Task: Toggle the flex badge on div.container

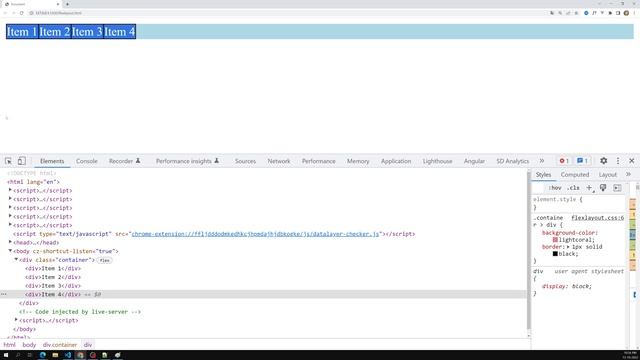Action: (104, 260)
